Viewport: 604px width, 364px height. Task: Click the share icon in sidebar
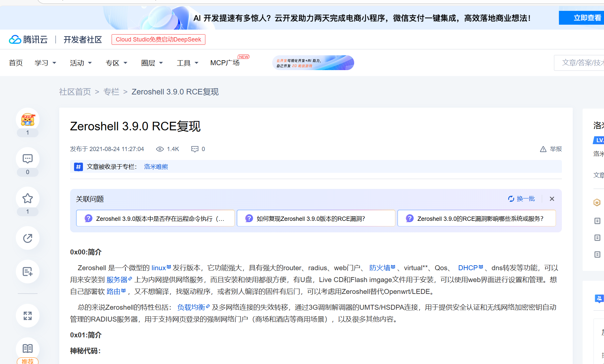coord(28,238)
